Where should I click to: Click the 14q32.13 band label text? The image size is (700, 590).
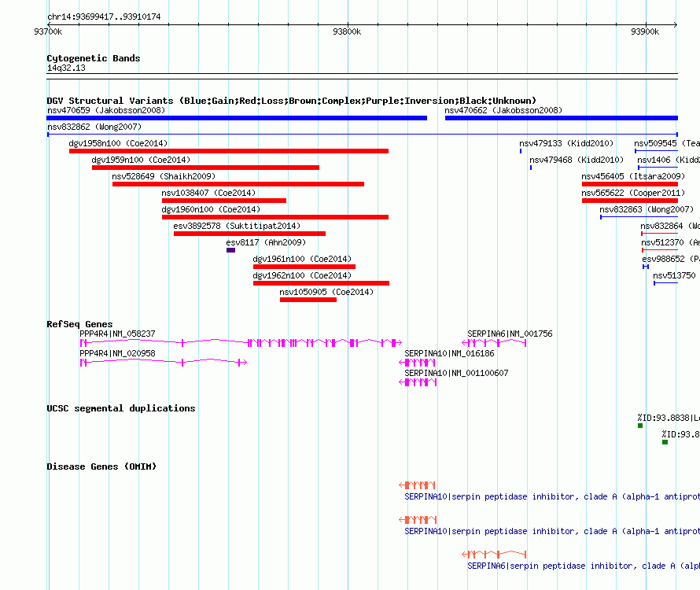[x=66, y=68]
